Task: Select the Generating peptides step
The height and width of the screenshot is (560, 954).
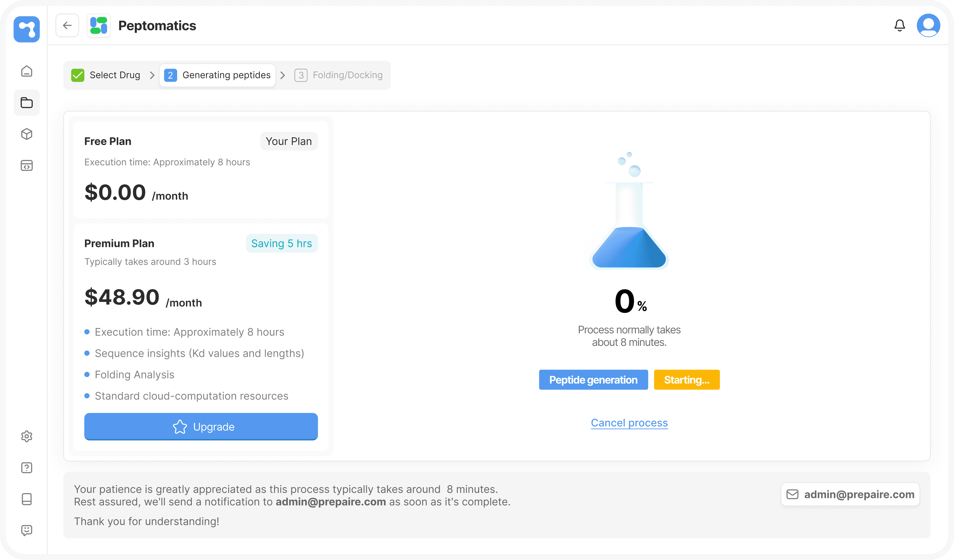Action: (x=218, y=75)
